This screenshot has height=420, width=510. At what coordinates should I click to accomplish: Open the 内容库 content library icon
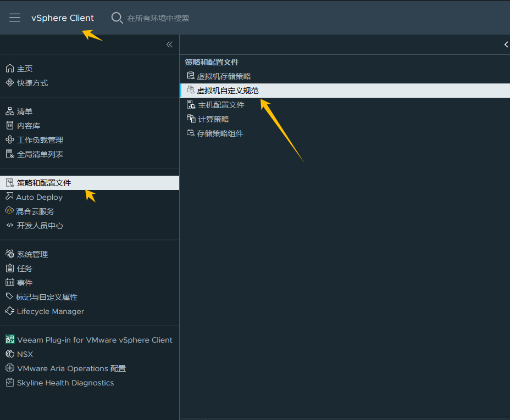[x=10, y=125]
